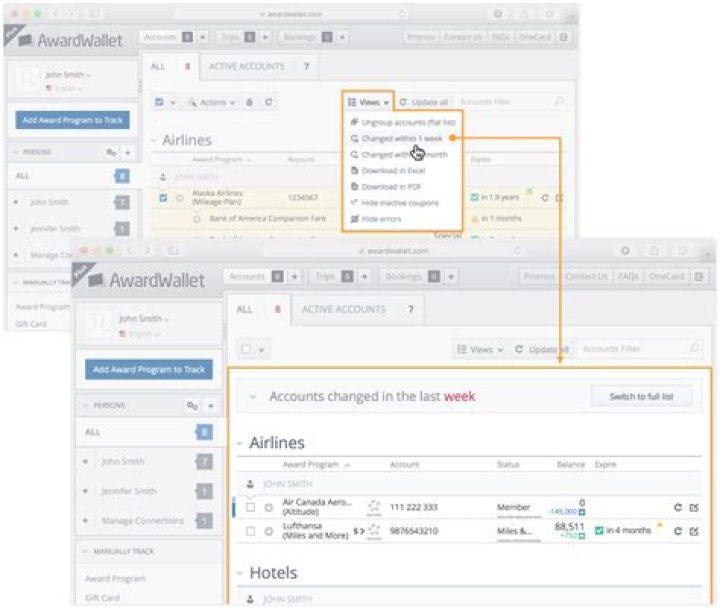Click Gift Card in front window Manually Track
Image resolution: width=720 pixels, height=609 pixels.
coord(102,598)
